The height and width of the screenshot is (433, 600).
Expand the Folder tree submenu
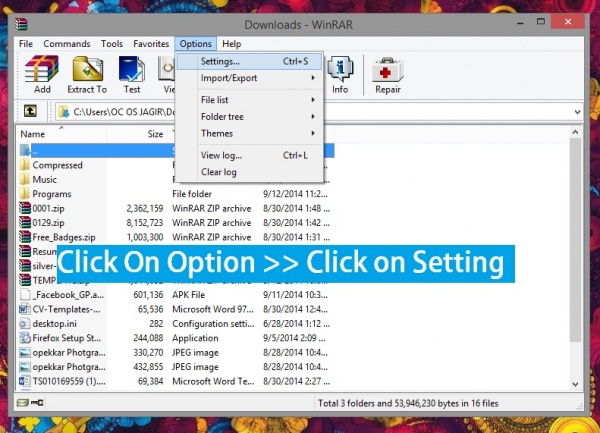pos(250,117)
